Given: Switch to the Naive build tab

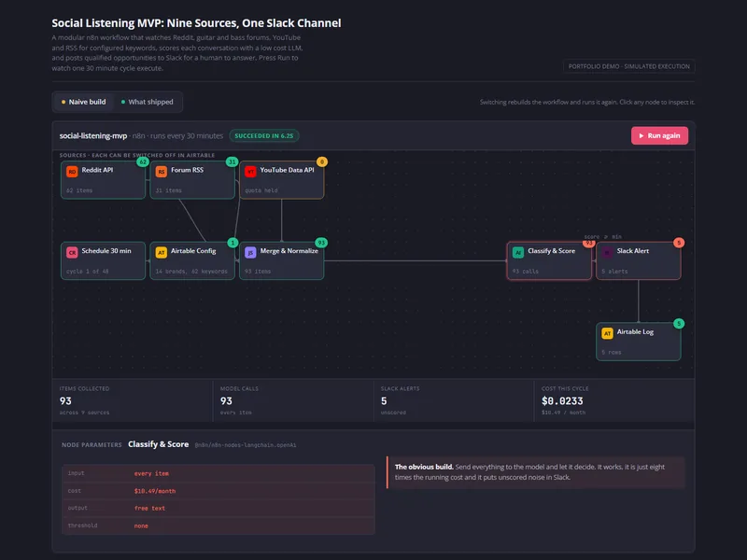Looking at the screenshot, I should [83, 102].
